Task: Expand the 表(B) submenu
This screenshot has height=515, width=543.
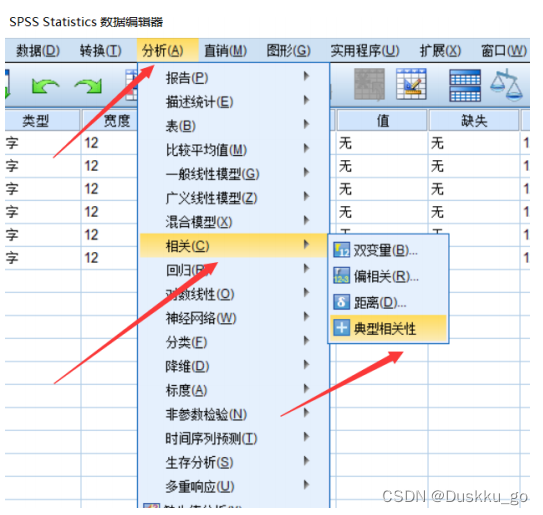Action: click(x=234, y=125)
